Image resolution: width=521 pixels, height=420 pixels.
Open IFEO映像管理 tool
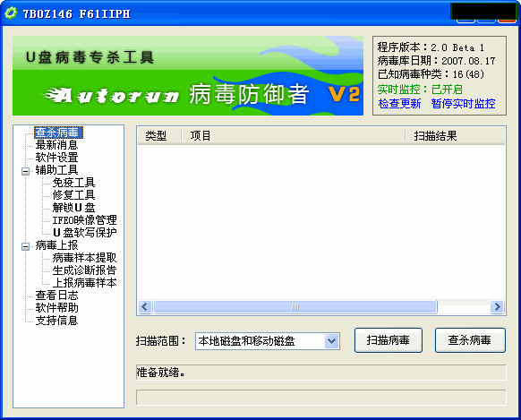point(84,220)
